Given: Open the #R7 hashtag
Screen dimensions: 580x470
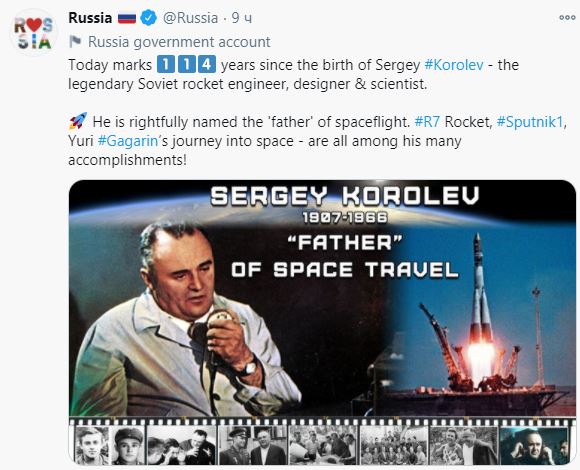Looking at the screenshot, I should (427, 122).
